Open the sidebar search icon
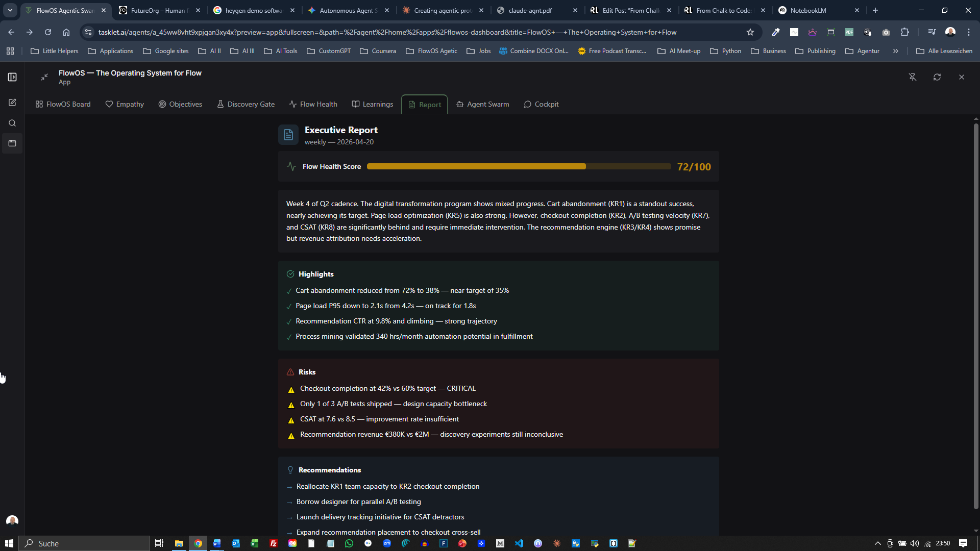The image size is (980, 551). pos(12,123)
